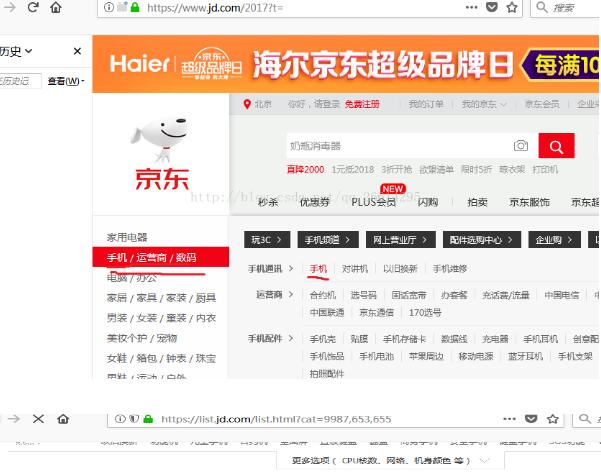Viewport: 601px width, 473px height.
Task: Select 男装 / 女装 / 童装 / 内衣 category
Action: click(x=161, y=318)
